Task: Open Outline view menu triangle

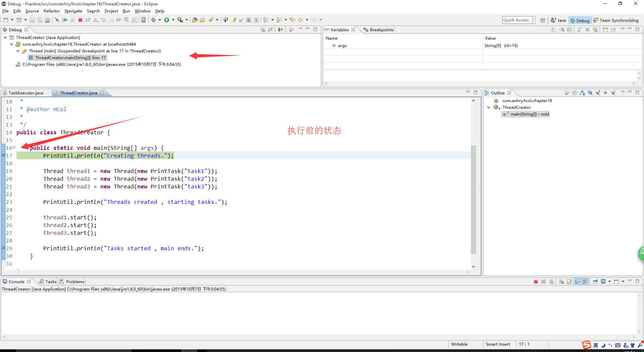Action: pos(623,92)
